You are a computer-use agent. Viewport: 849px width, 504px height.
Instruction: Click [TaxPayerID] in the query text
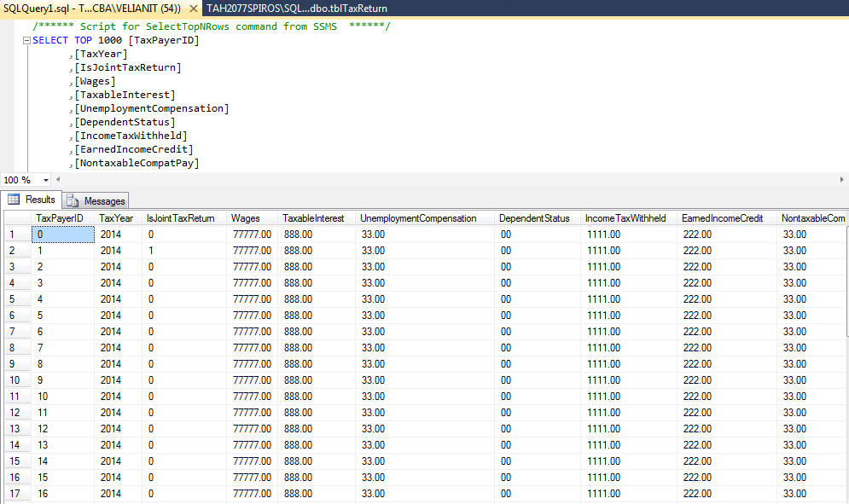click(164, 41)
